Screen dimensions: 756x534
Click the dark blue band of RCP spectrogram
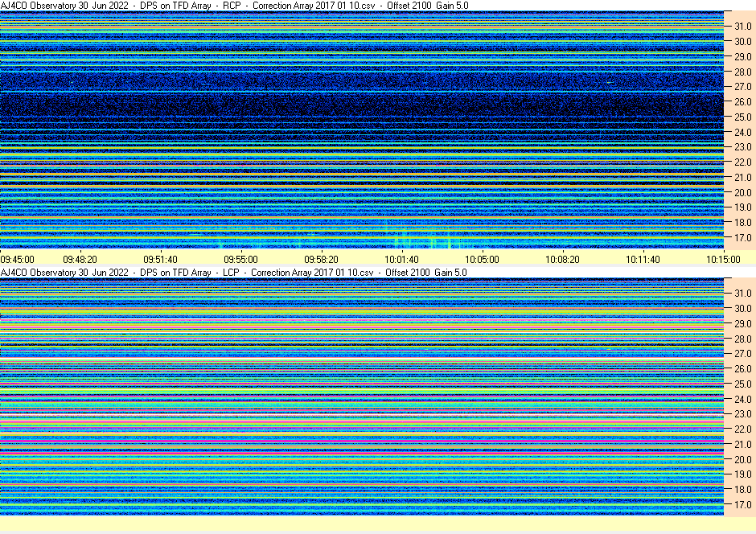[362, 105]
